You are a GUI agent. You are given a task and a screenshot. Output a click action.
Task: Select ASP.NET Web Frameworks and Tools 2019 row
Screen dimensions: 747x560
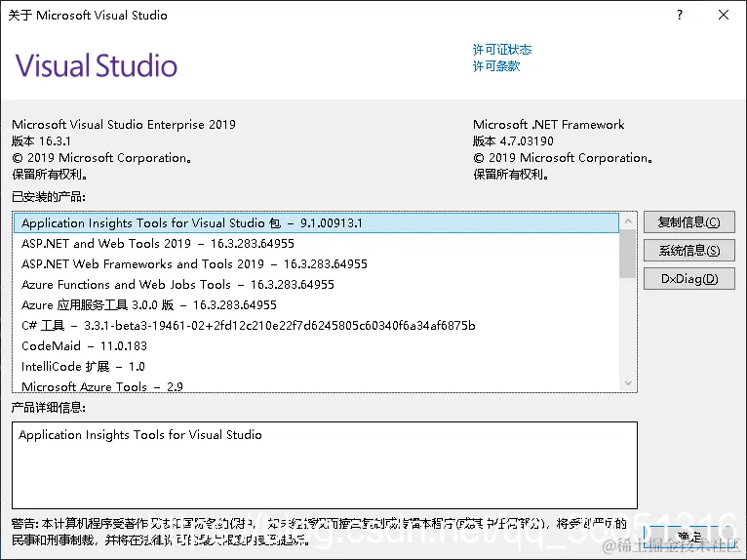tap(316, 264)
